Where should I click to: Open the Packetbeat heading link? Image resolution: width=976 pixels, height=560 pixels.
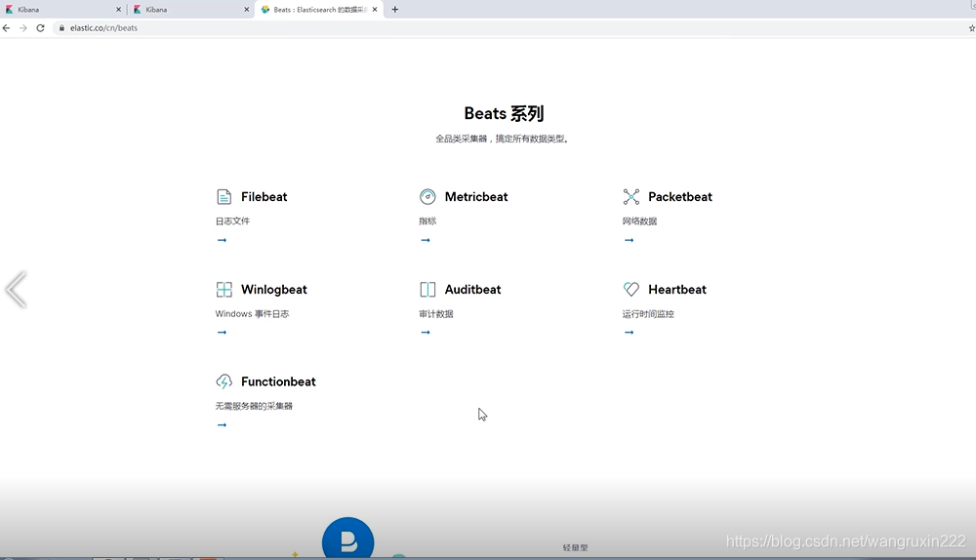tap(679, 197)
